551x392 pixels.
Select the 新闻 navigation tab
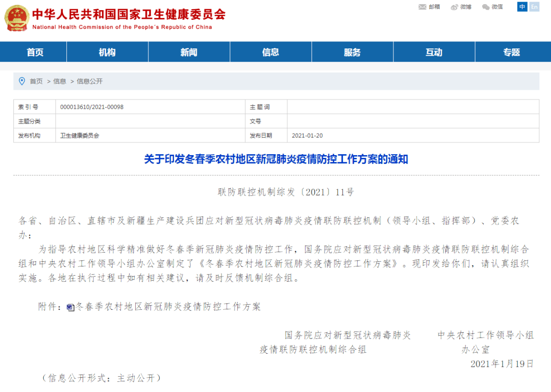pyautogui.click(x=189, y=52)
